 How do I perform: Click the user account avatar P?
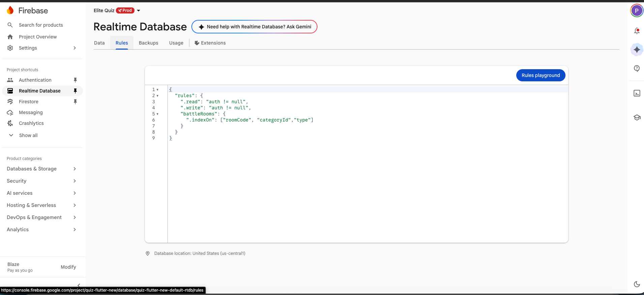tap(637, 11)
